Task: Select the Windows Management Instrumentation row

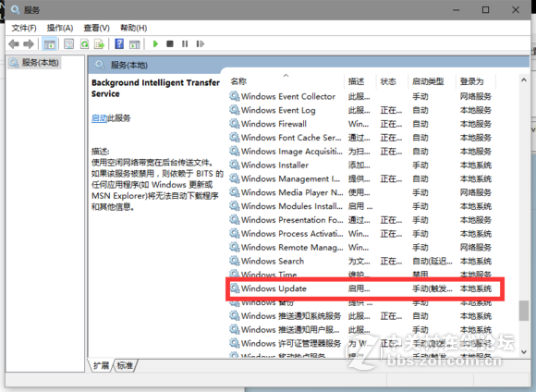Action: pyautogui.click(x=361, y=178)
